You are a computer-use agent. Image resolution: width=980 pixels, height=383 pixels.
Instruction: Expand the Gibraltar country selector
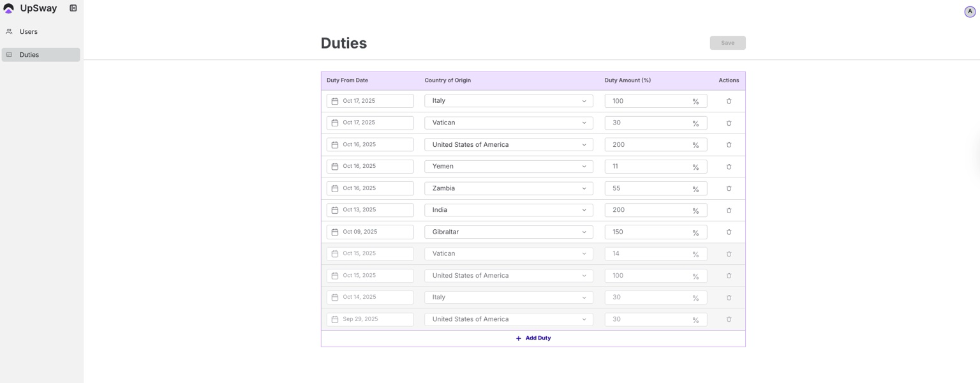[509, 232]
